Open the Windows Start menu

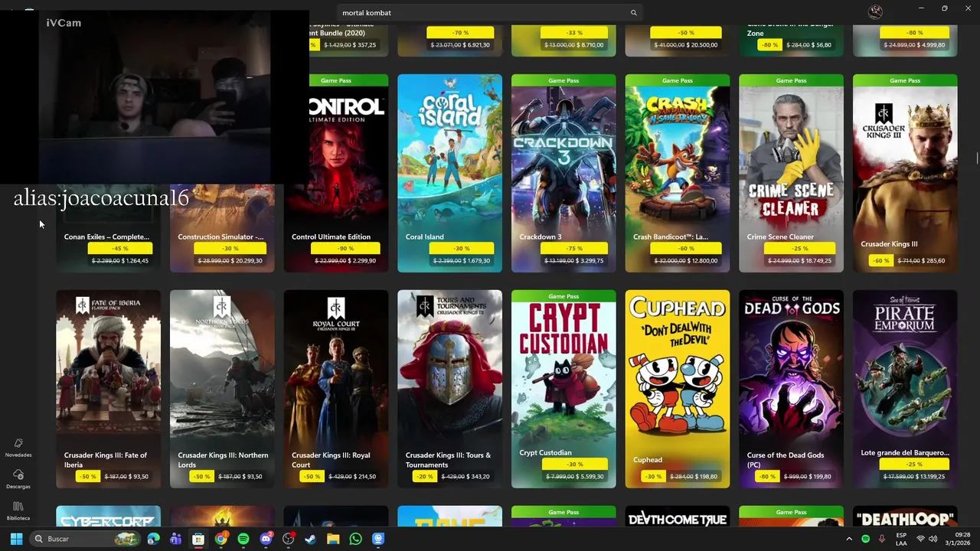pos(16,539)
